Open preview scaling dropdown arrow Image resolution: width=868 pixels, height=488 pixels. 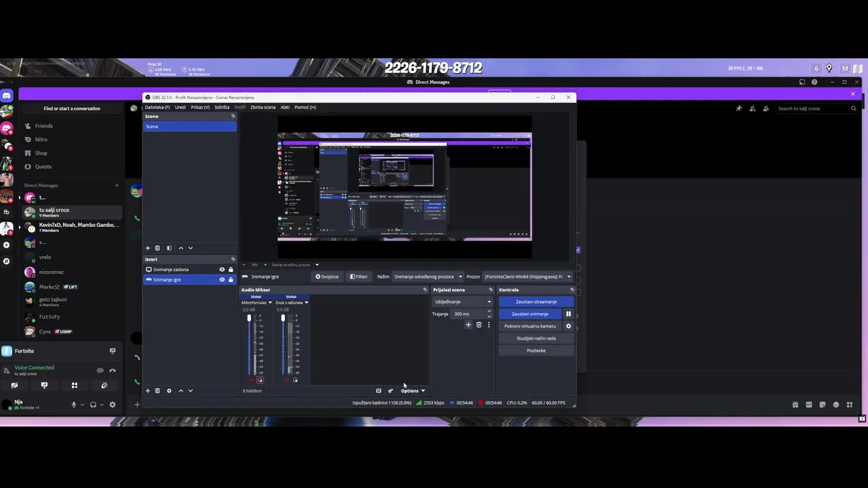point(317,264)
